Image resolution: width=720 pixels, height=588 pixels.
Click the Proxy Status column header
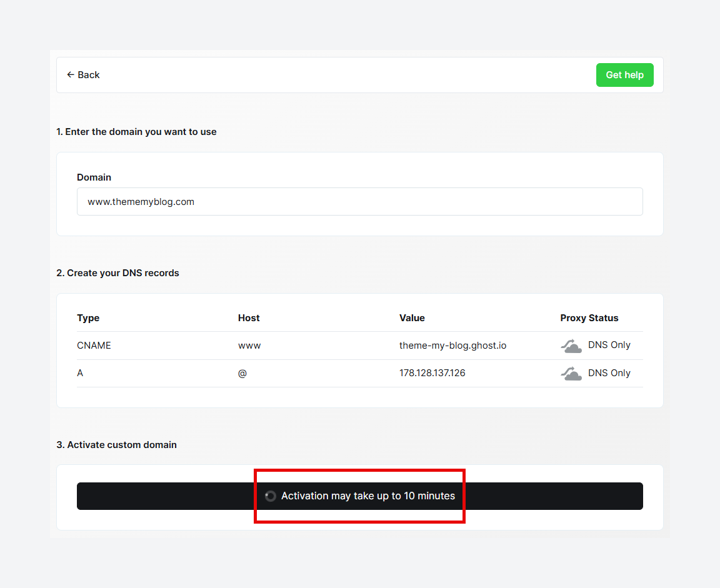(x=589, y=318)
